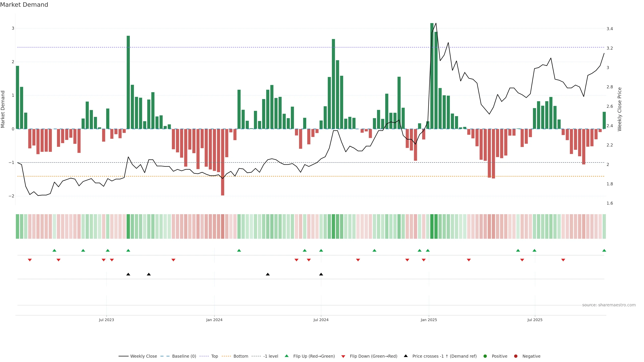Image resolution: width=644 pixels, height=362 pixels.
Task: Click the Positive green circle legend icon
Action: tap(485, 356)
